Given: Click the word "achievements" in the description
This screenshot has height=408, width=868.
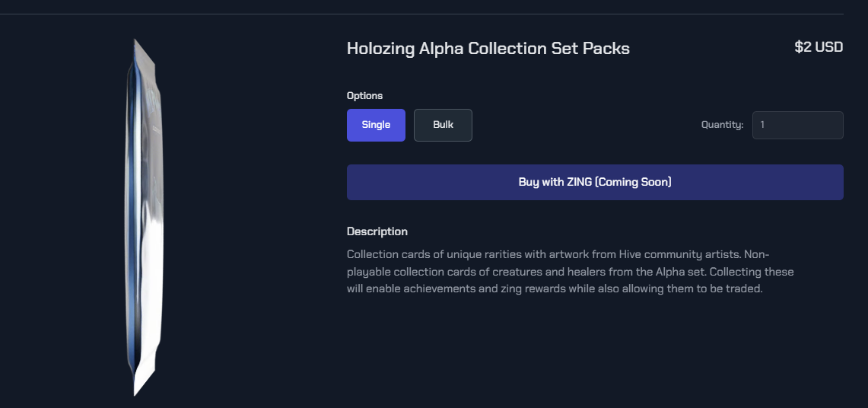Looking at the screenshot, I should click(424, 289).
